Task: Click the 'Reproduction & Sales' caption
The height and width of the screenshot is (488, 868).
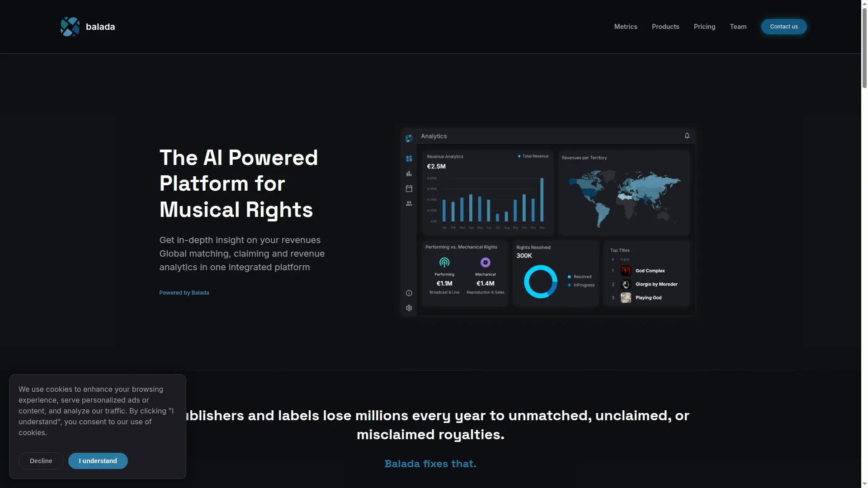Action: point(486,292)
